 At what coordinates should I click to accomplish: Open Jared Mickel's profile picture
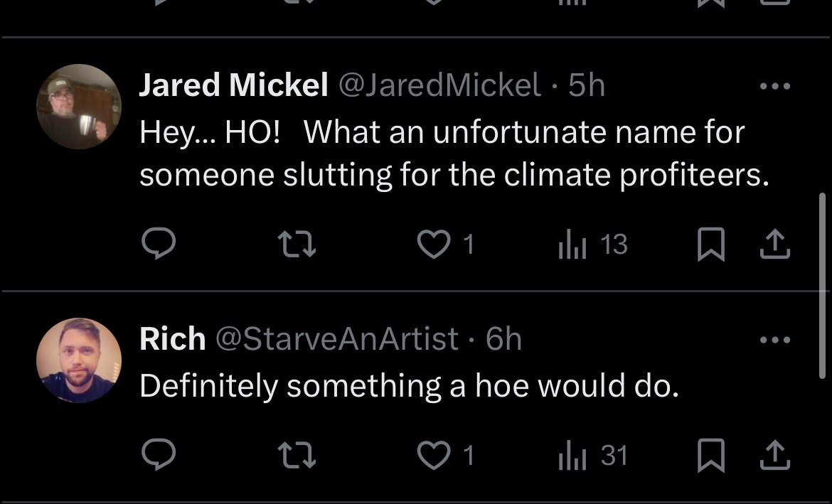[79, 107]
